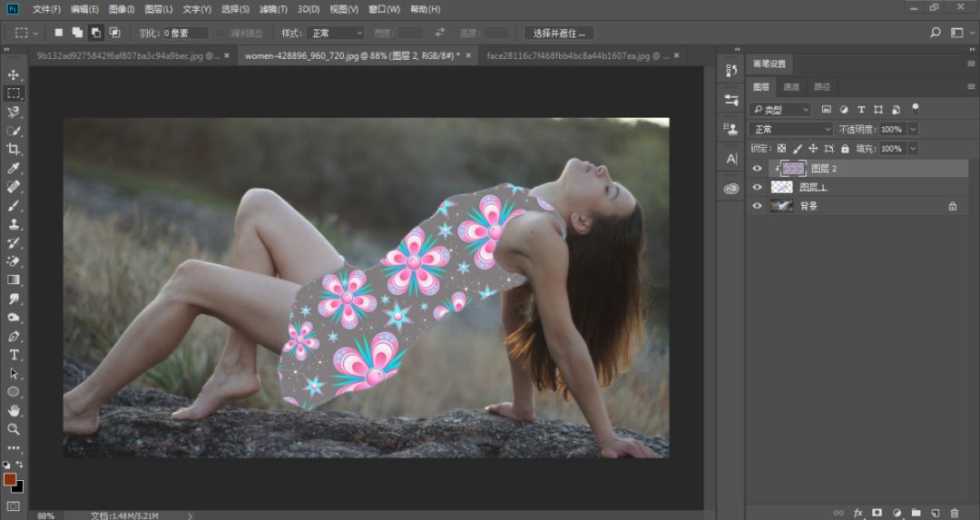980x520 pixels.
Task: Add a layer mask
Action: (x=877, y=513)
